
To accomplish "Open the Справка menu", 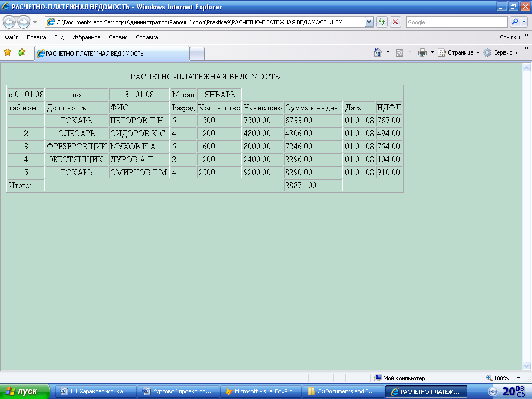I will pos(147,37).
